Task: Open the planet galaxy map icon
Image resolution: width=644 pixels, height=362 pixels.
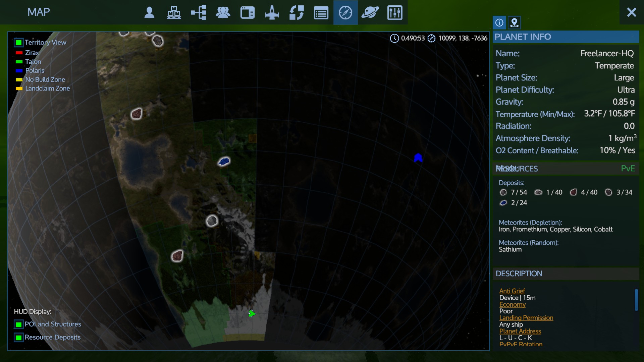Action: 370,13
